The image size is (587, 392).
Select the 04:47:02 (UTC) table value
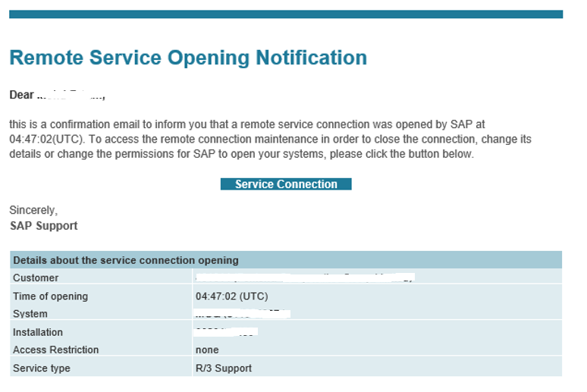pos(232,296)
